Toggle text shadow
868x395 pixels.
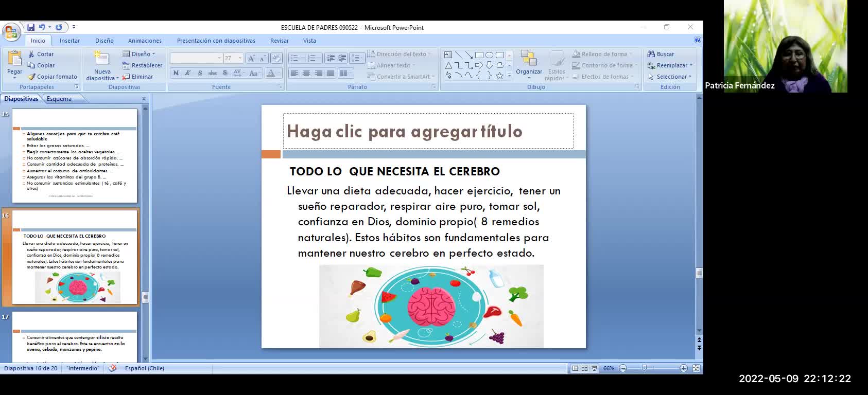pyautogui.click(x=225, y=73)
